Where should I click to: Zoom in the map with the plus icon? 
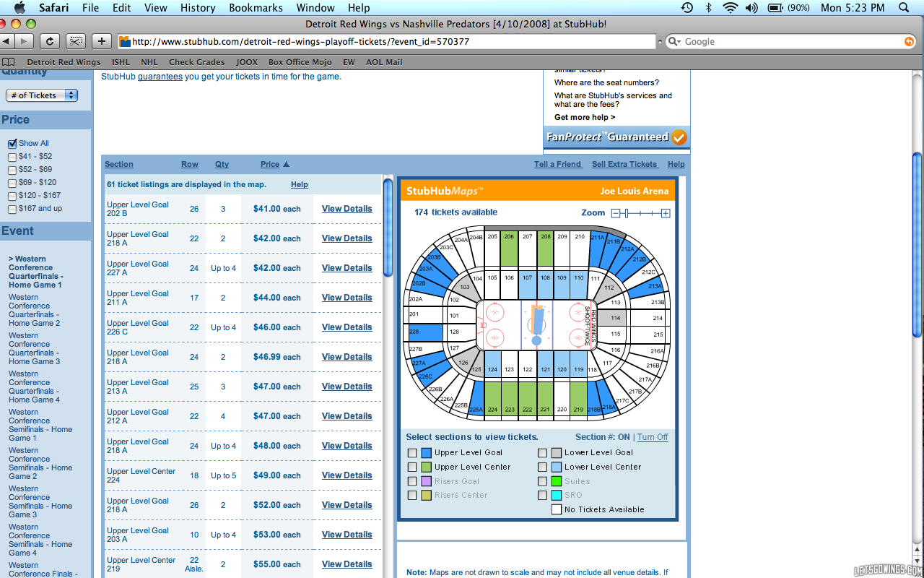tap(666, 213)
